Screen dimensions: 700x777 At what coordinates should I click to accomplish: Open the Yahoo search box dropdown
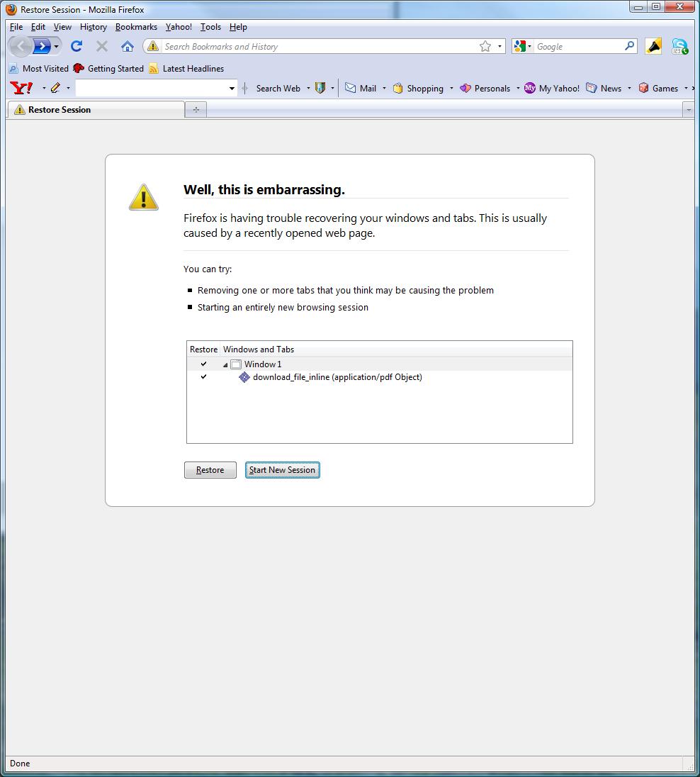232,89
